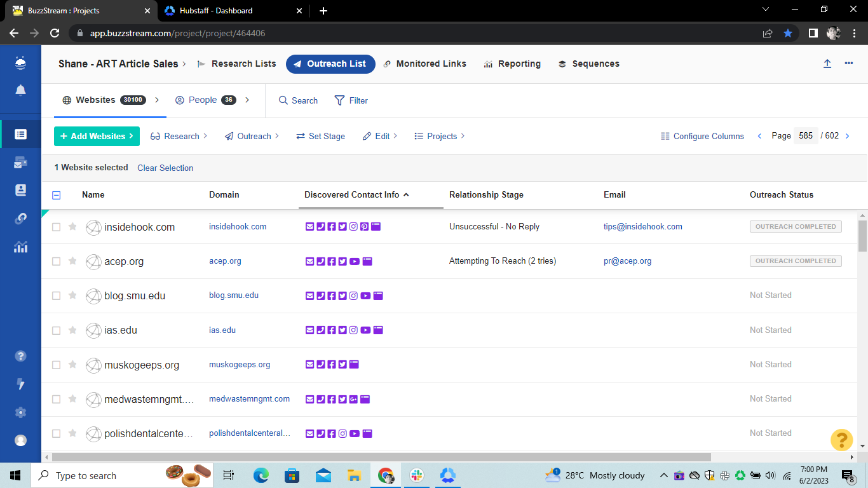Click the Set Stage button
Image resolution: width=868 pixels, height=488 pixels.
(x=320, y=136)
